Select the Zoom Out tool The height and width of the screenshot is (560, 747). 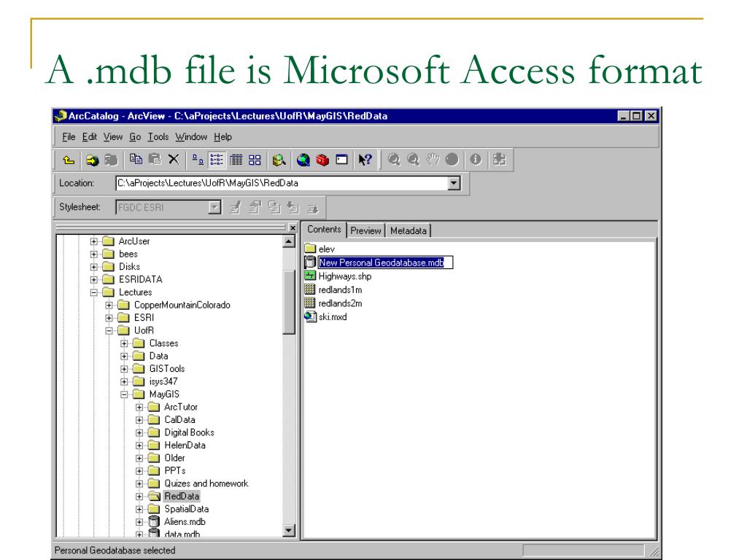tap(413, 160)
